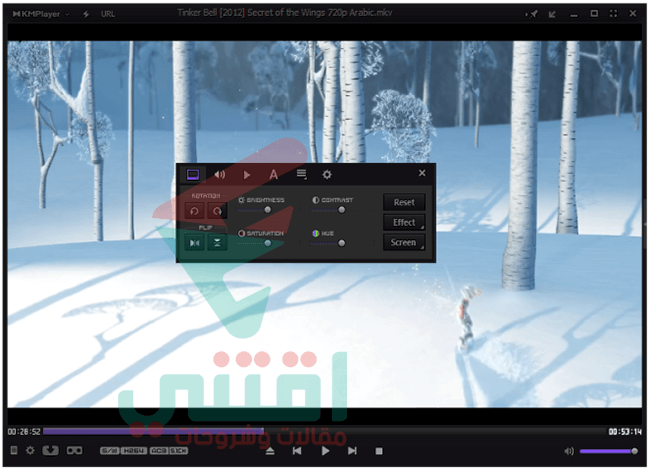Pin the player window on top
Image resolution: width=650 pixels, height=472 pixels.
532,14
